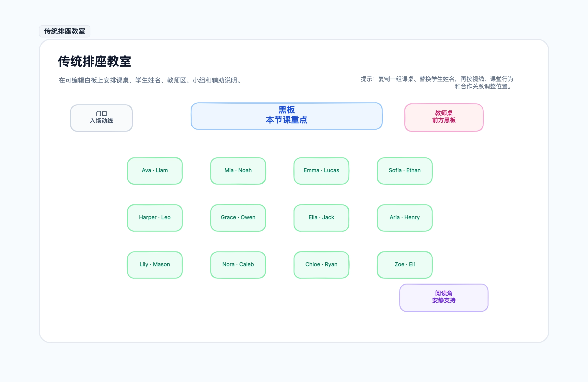Click the Lily · Mason desk
The width and height of the screenshot is (588, 382).
point(155,265)
